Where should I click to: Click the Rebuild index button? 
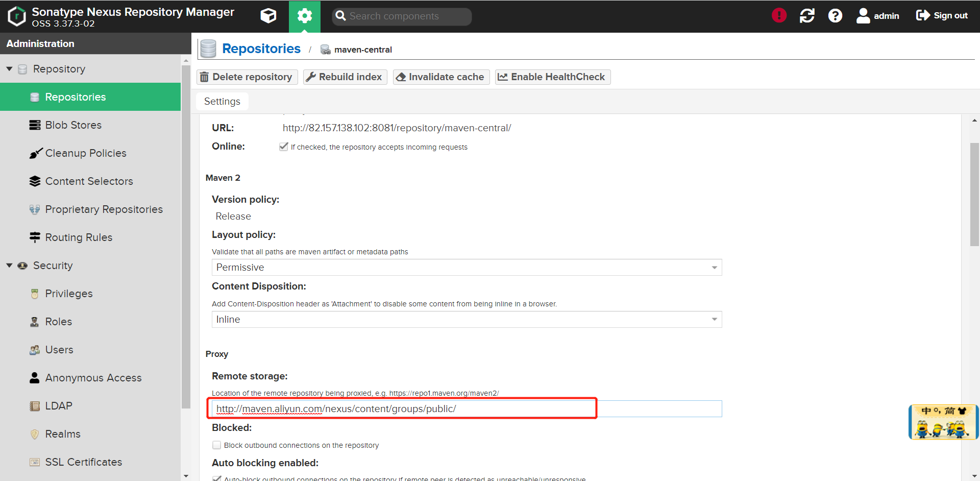pyautogui.click(x=345, y=77)
